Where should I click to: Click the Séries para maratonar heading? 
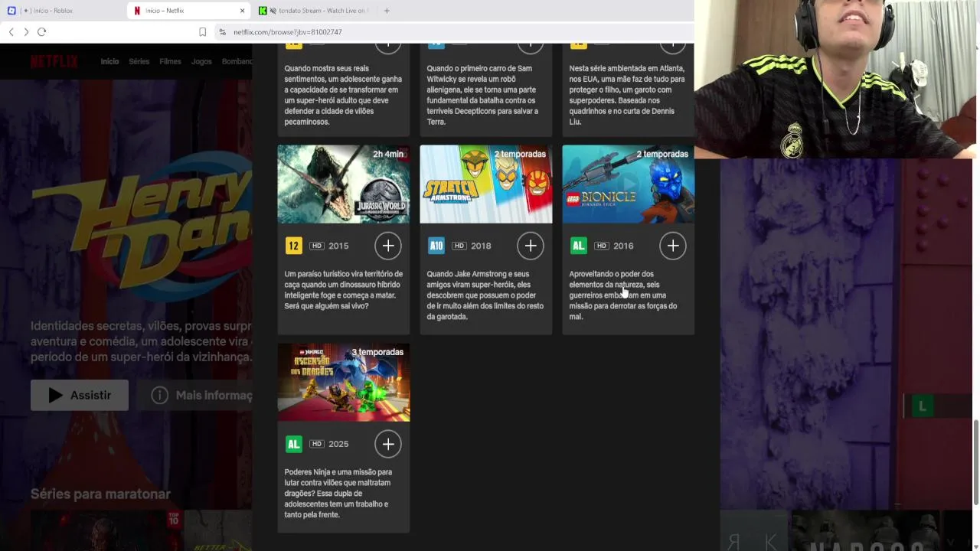(x=100, y=494)
